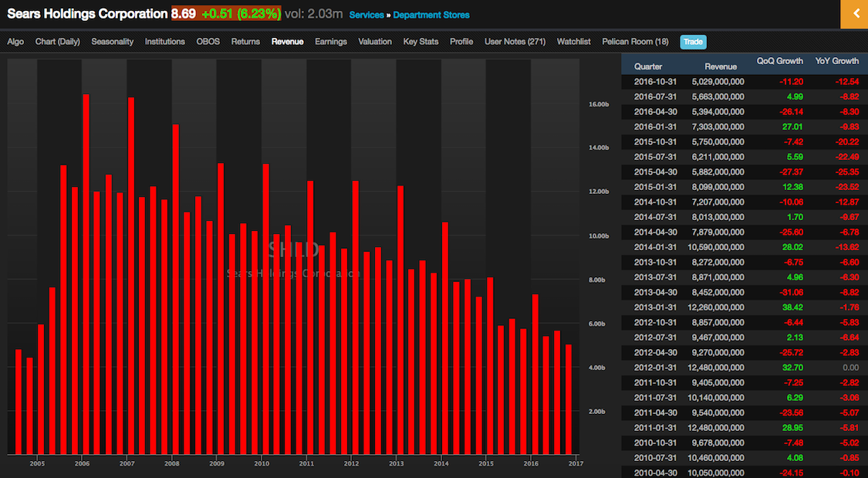Open Pelican Room (18) tab
The width and height of the screenshot is (868, 478).
tap(635, 42)
